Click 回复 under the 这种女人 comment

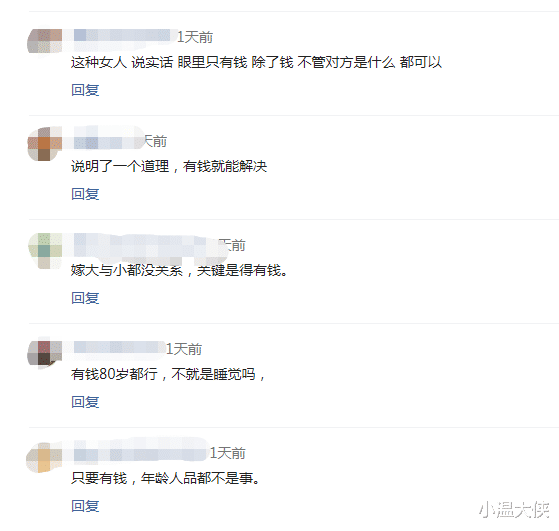pos(85,90)
